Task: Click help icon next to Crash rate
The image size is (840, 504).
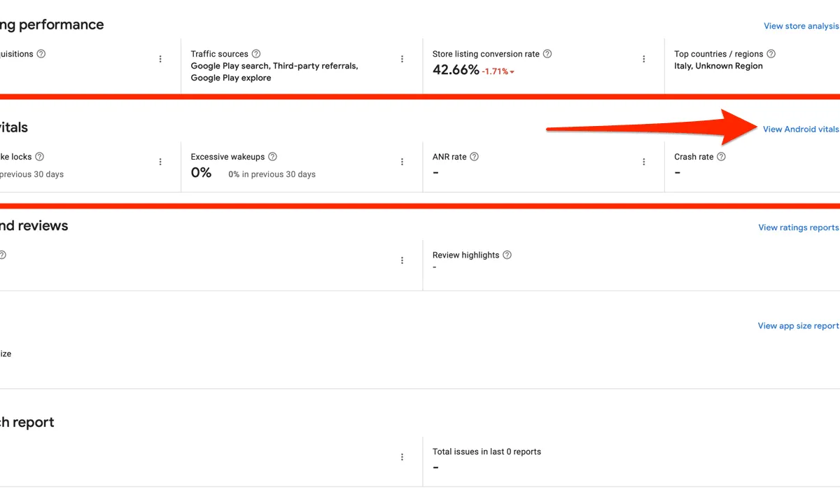Action: pos(721,157)
